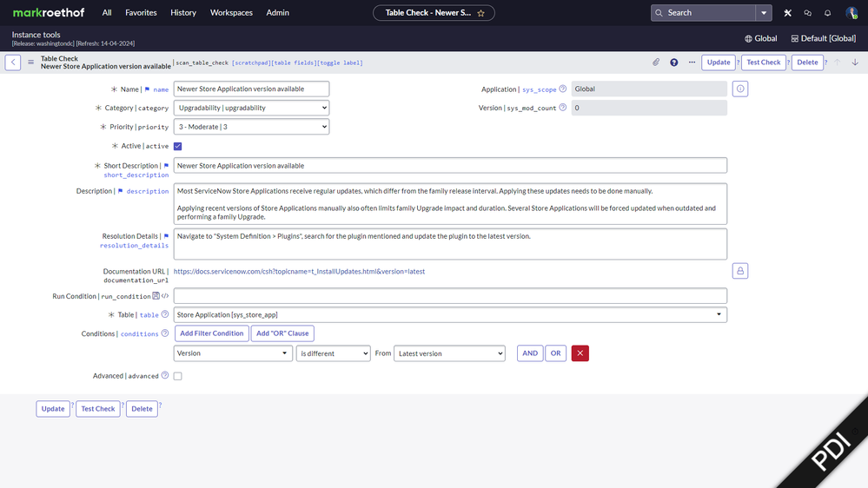Open the Admin menu
The height and width of the screenshot is (488, 868).
[277, 12]
